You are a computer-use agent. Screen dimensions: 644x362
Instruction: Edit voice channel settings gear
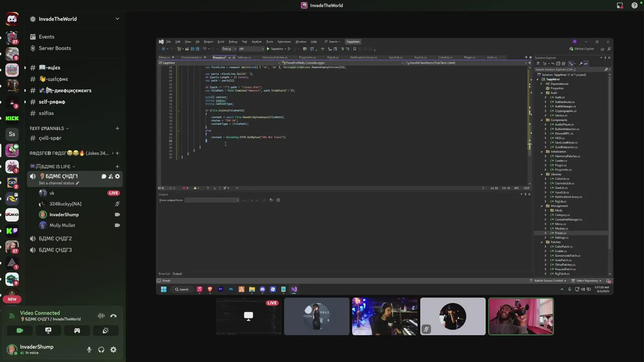pos(117,176)
